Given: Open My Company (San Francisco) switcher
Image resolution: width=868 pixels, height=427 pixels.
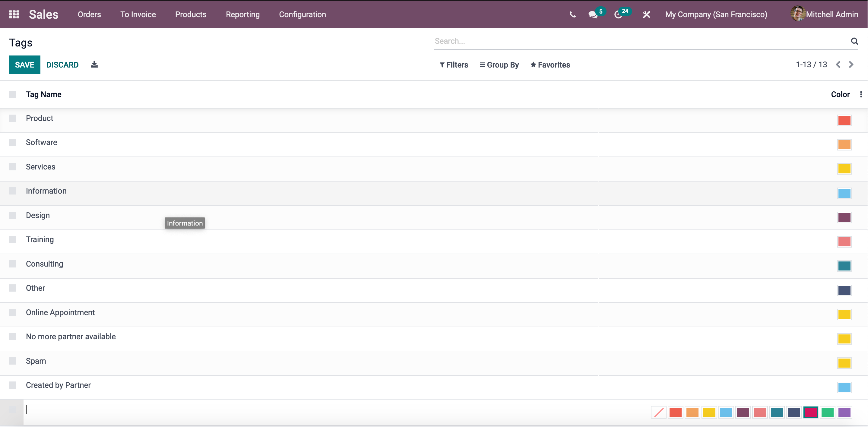Looking at the screenshot, I should (x=716, y=14).
